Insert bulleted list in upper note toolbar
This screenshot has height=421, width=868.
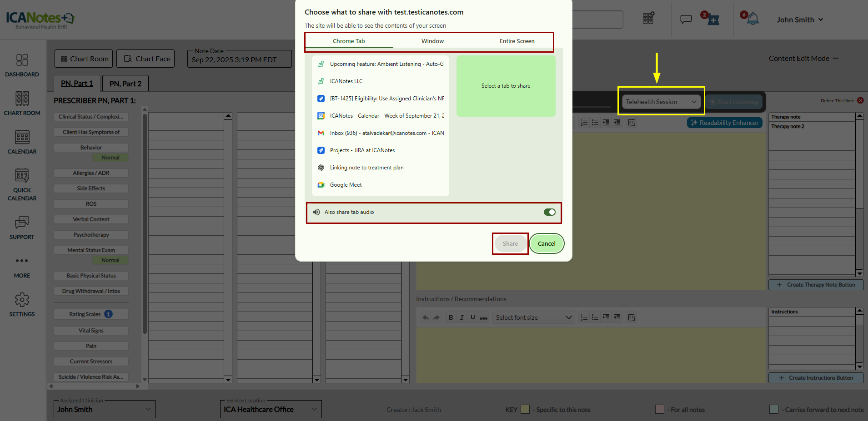point(595,123)
